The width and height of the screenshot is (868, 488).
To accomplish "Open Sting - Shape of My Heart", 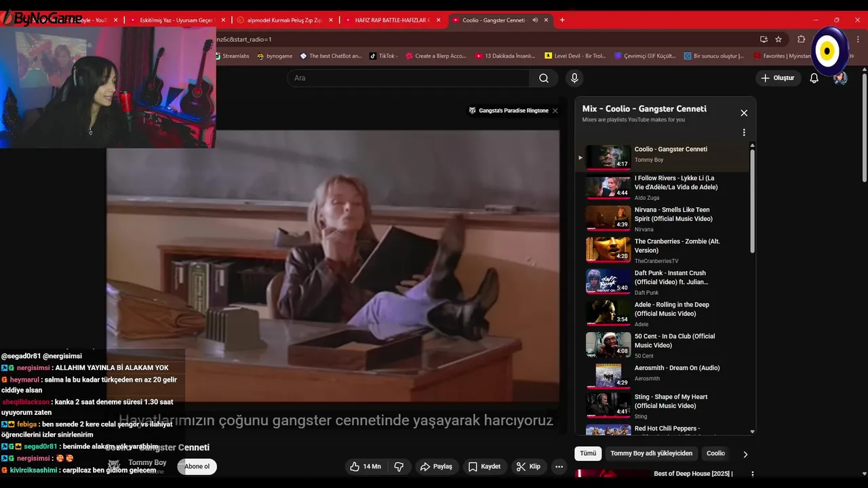I will [x=663, y=407].
